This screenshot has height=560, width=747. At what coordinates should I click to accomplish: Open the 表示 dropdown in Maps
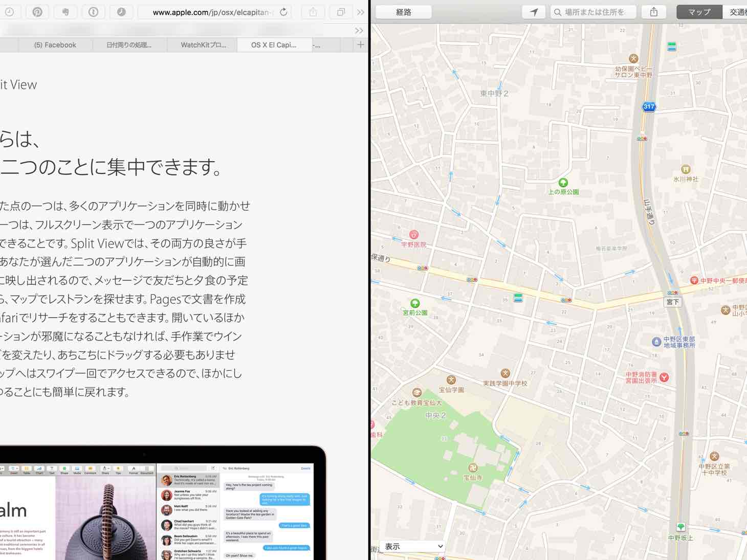(x=412, y=546)
